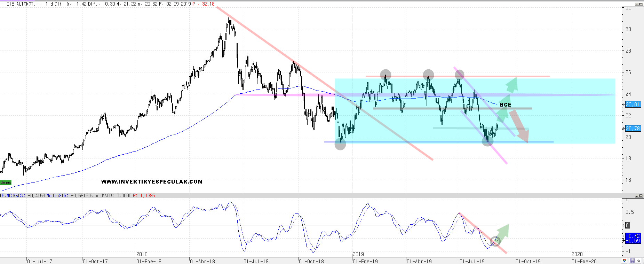Click the WWW.INVERTIRYESPECULAR.COM watermark text
This screenshot has width=644, height=264.
[x=152, y=181]
